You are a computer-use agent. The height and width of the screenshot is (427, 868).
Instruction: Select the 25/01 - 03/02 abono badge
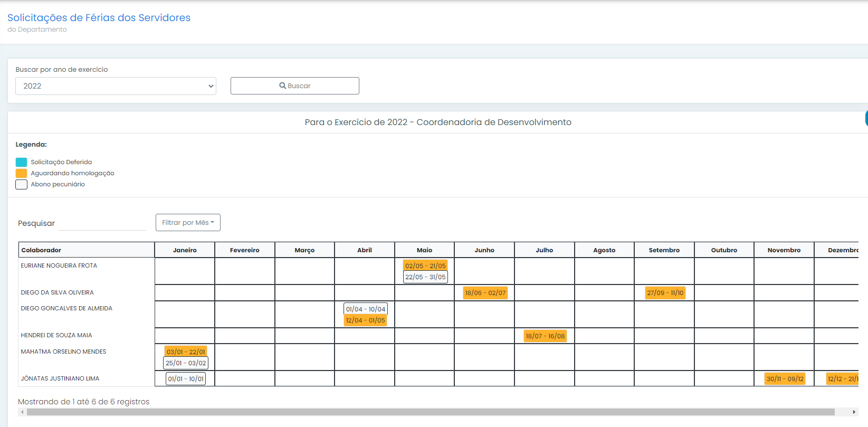(186, 363)
